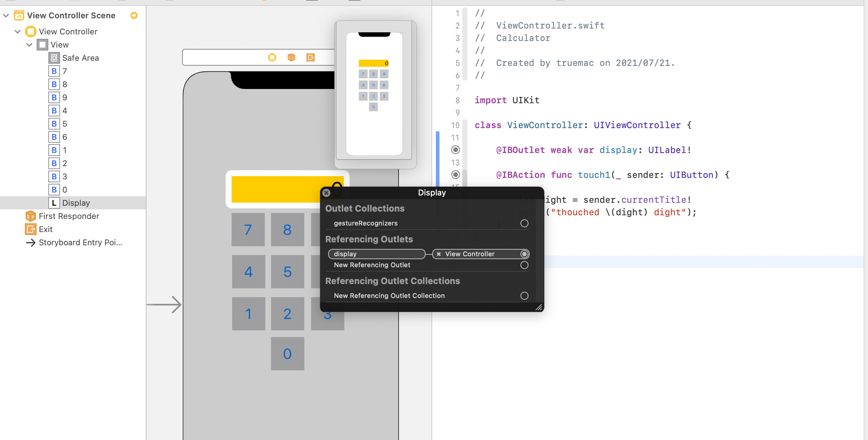Remove the View Controller outlet connection x
Image resolution: width=868 pixels, height=440 pixels.
pyautogui.click(x=439, y=254)
